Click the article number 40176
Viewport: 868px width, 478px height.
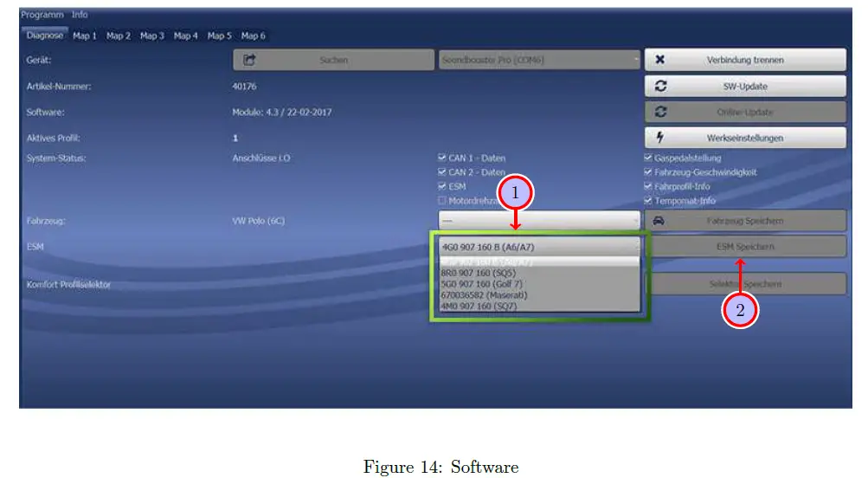(244, 87)
